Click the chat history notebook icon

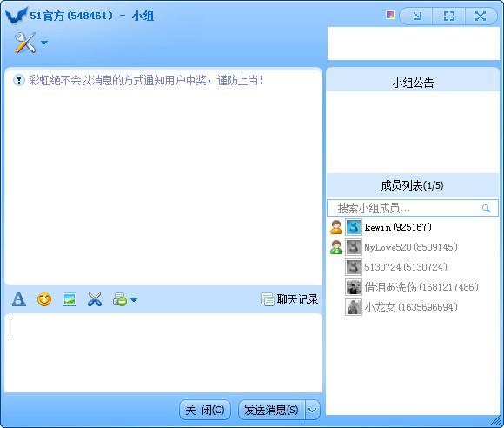(268, 299)
